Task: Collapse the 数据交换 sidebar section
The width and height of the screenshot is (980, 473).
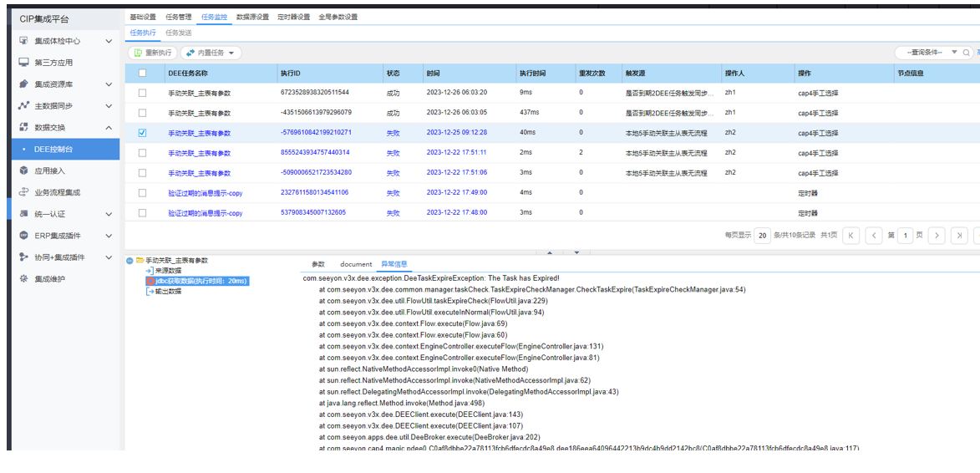Action: (109, 128)
